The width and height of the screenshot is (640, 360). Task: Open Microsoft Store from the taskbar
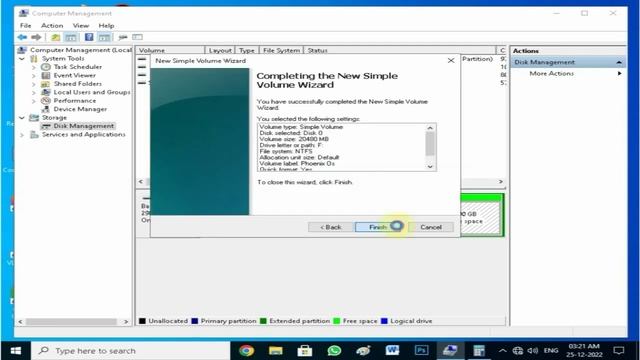tap(304, 350)
